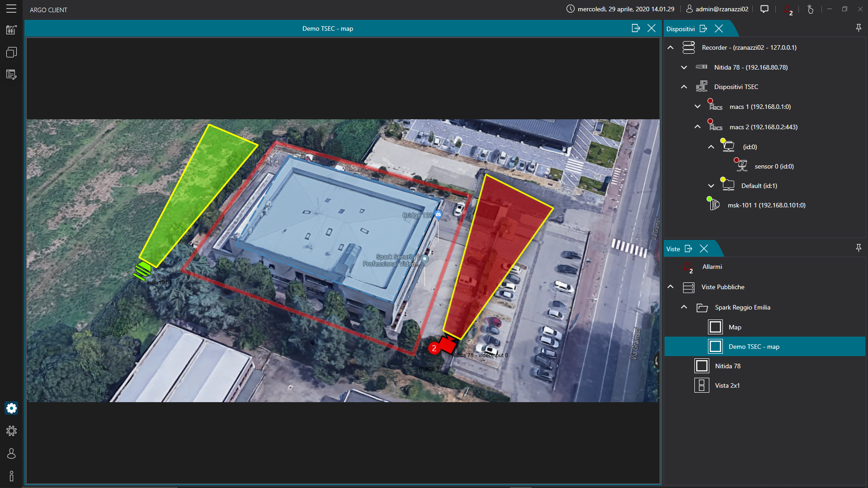The height and width of the screenshot is (488, 868).
Task: Switch to the Demo TSEC - map tab
Action: [328, 28]
